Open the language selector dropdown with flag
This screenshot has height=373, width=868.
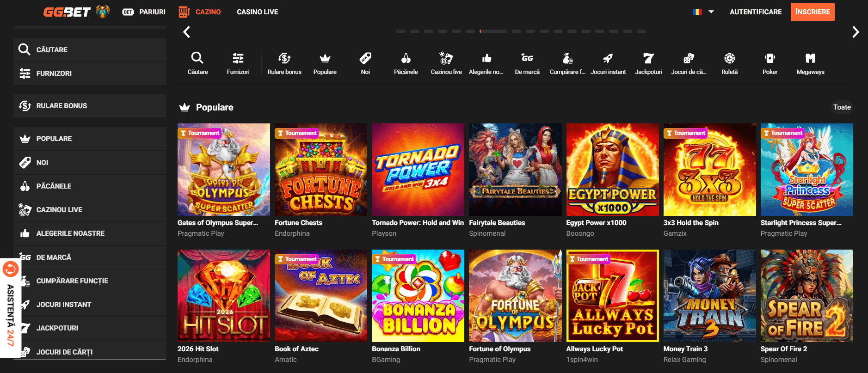point(703,12)
